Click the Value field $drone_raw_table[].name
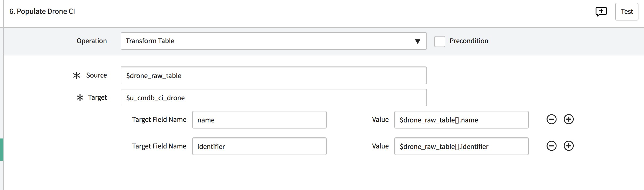The height and width of the screenshot is (190, 644). pos(461,120)
